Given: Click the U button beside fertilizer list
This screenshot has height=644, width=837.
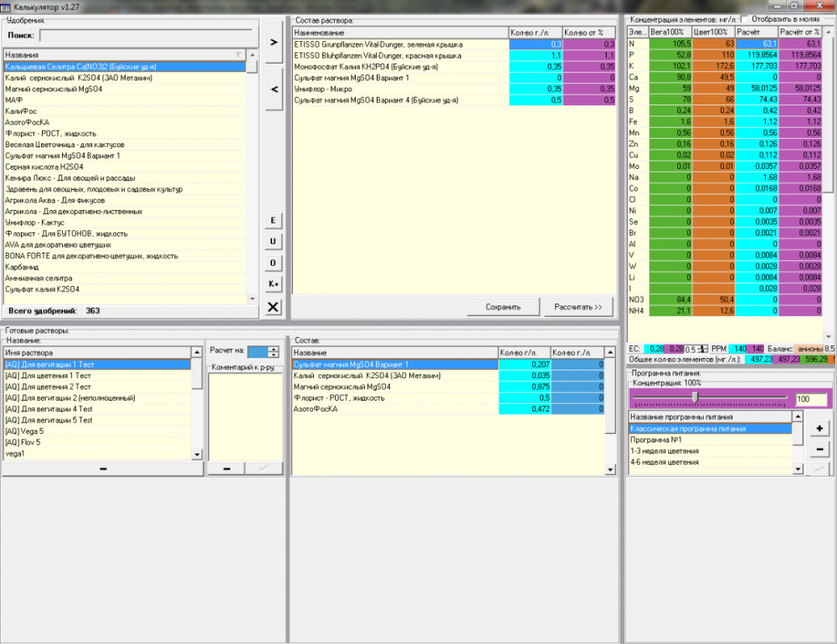Looking at the screenshot, I should point(273,241).
